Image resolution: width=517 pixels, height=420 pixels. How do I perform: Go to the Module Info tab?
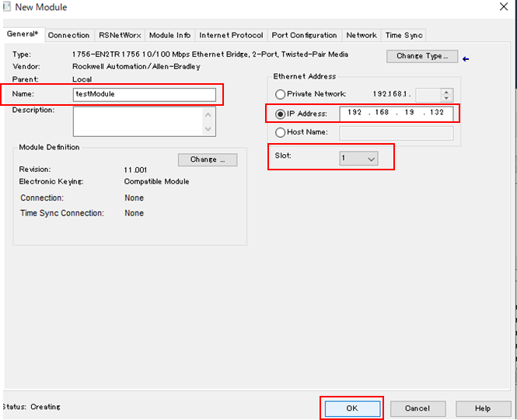tap(169, 35)
